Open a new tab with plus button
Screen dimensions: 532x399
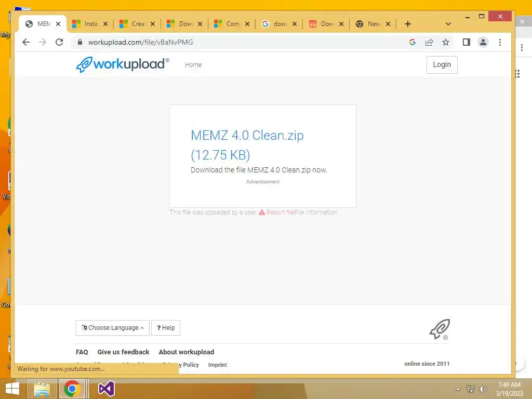[x=408, y=24]
